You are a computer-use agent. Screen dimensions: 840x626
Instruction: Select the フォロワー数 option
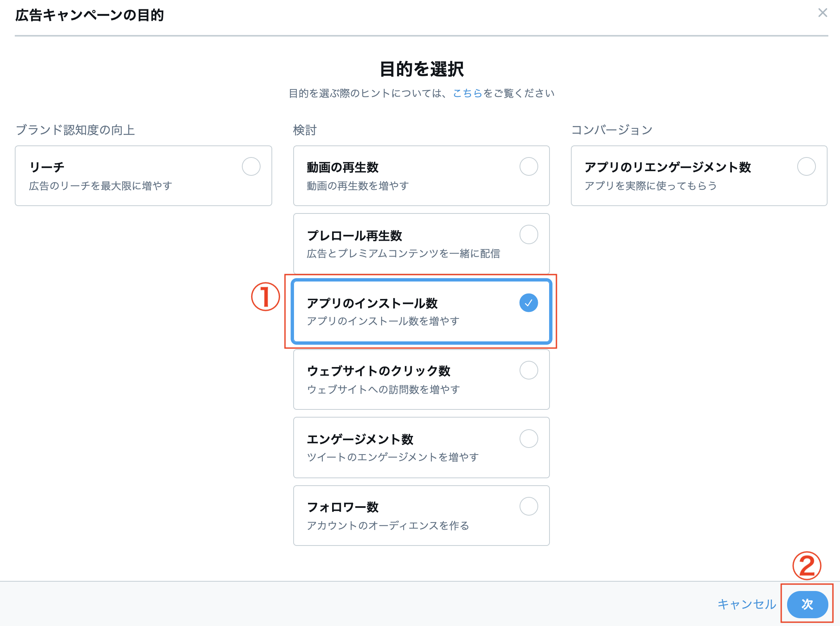[528, 506]
